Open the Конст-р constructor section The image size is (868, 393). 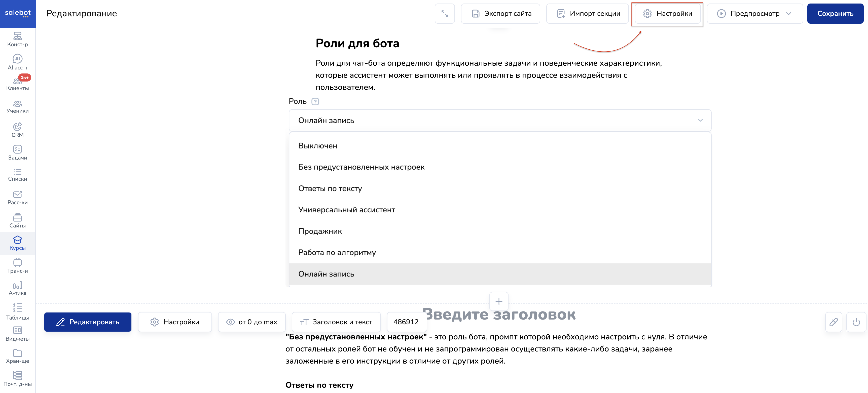coord(18,40)
